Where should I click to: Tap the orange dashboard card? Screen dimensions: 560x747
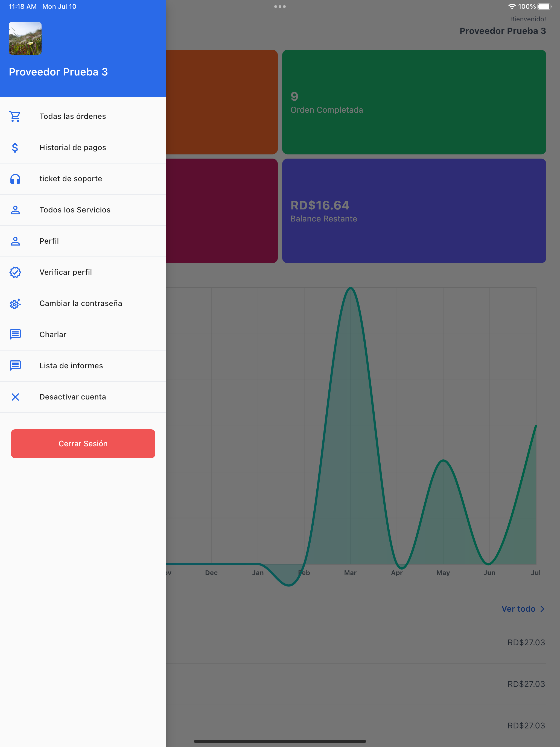(222, 102)
